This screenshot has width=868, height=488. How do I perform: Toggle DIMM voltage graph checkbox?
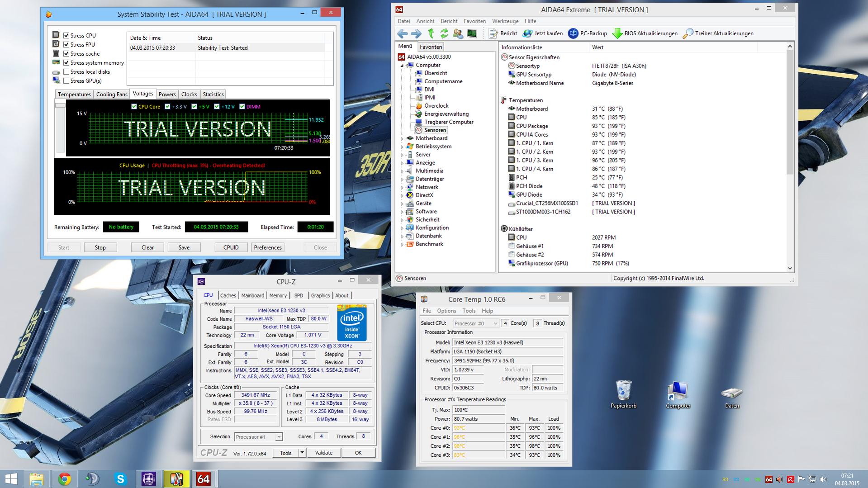tap(242, 107)
